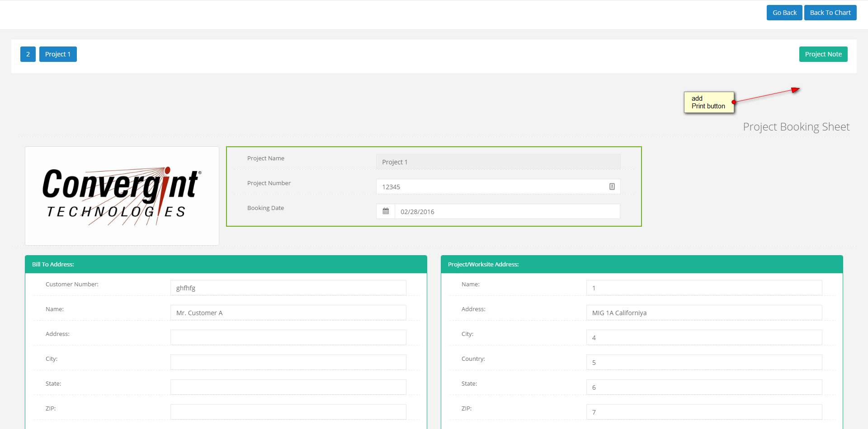Viewport: 868px width, 429px height.
Task: Focus the Customer Number field
Action: click(x=288, y=288)
